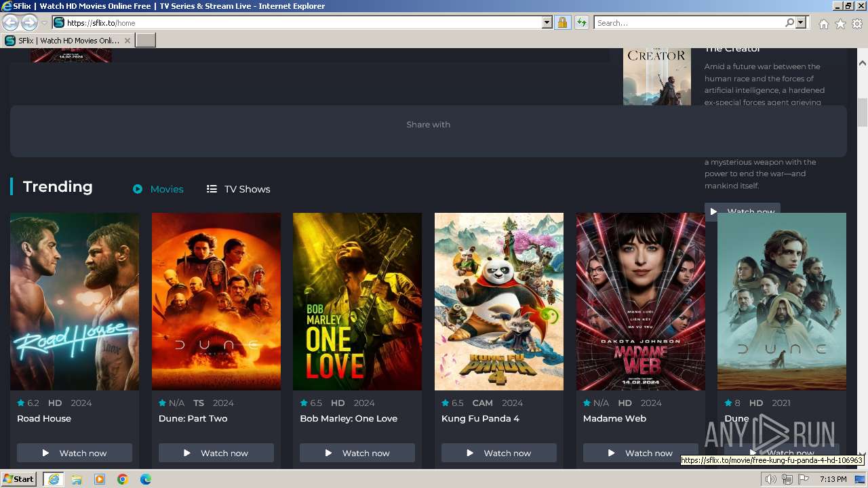
Task: Open the Madame Web title link
Action: [614, 418]
